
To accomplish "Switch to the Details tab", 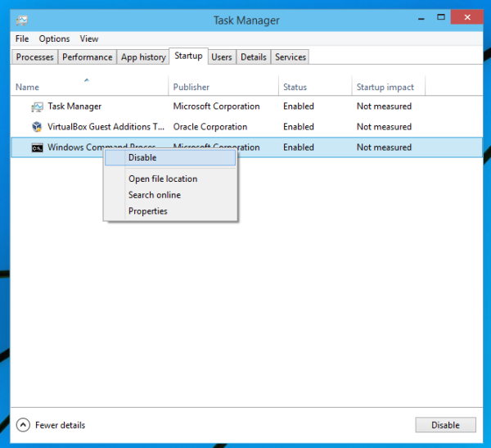I will (x=254, y=57).
